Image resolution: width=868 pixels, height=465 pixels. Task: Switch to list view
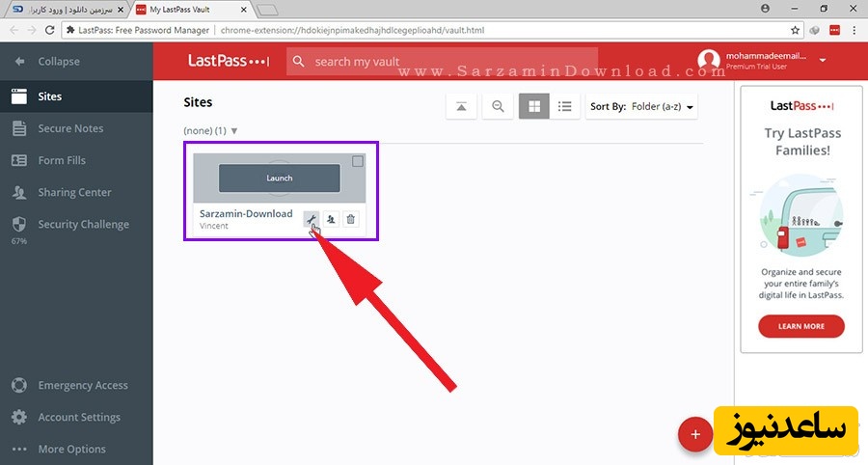coord(565,106)
